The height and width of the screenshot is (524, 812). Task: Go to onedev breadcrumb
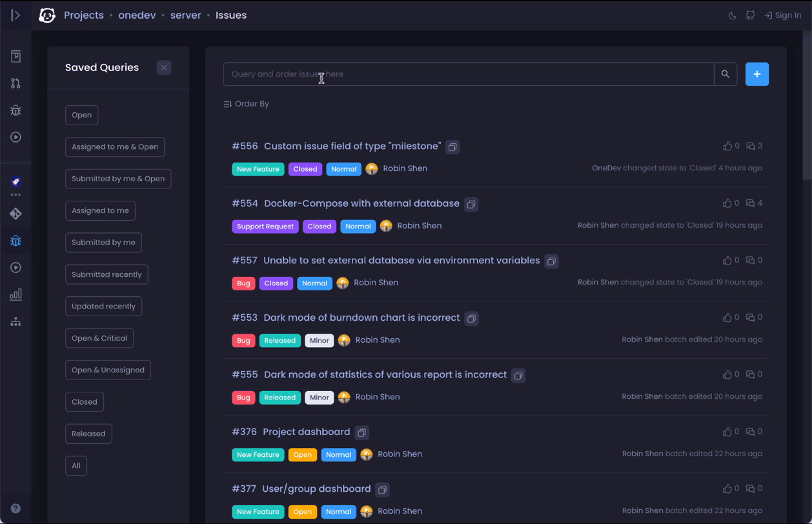click(137, 15)
